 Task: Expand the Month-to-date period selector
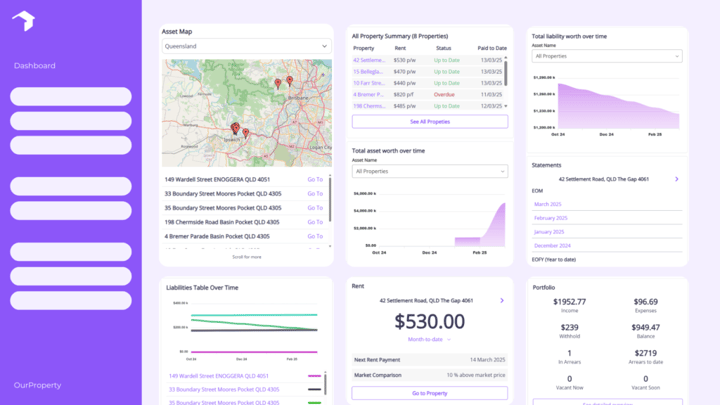click(x=429, y=339)
